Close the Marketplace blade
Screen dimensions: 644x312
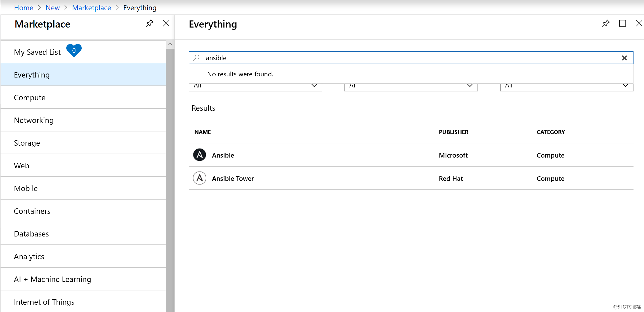coord(166,23)
